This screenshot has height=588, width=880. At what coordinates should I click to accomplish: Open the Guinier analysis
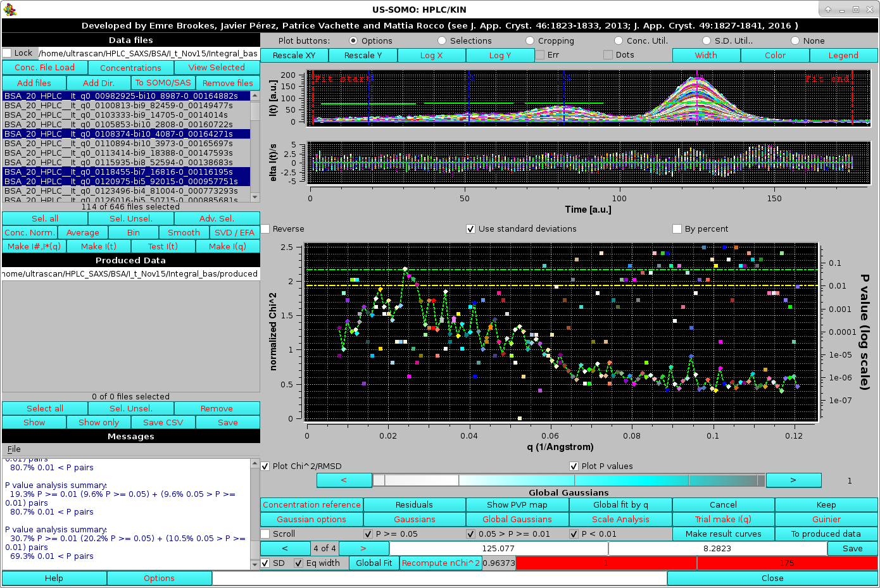826,519
